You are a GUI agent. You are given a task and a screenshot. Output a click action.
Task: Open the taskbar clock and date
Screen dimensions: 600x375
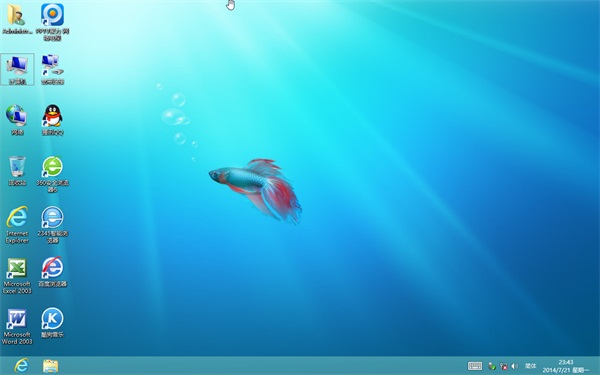[566, 366]
